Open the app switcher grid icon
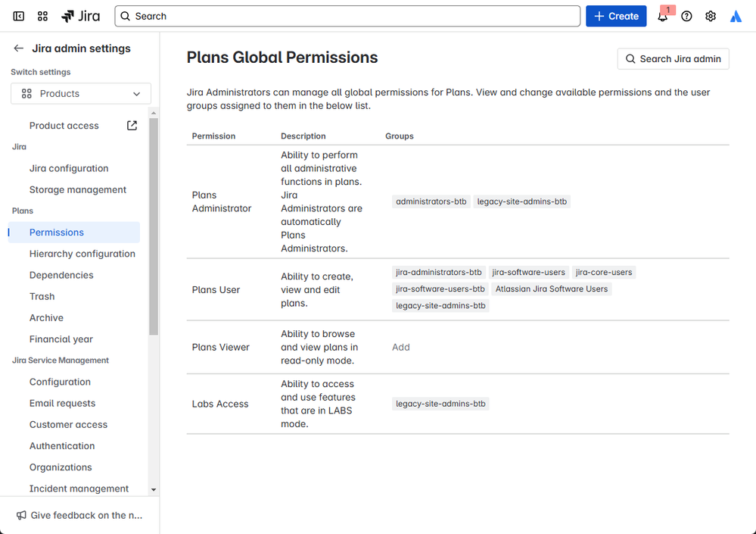Screen dimensions: 756x534 click(x=42, y=16)
